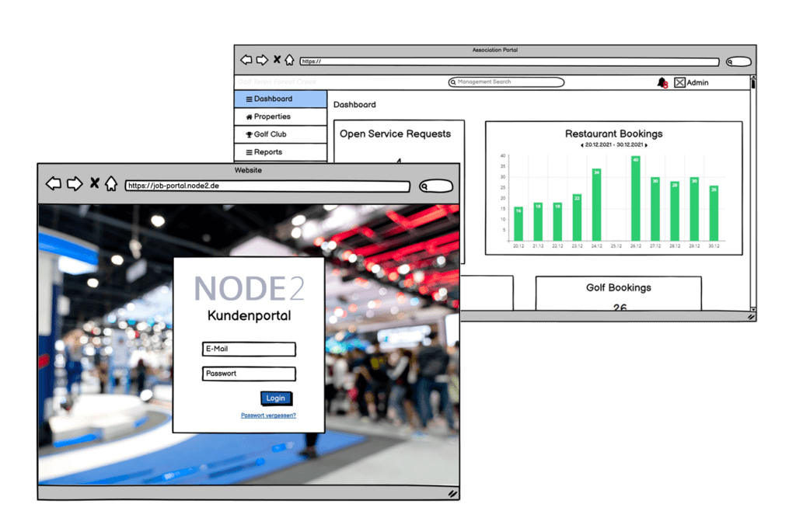Image resolution: width=796 pixels, height=532 pixels.
Task: Open the Passwort vergessen? link
Action: 268,416
